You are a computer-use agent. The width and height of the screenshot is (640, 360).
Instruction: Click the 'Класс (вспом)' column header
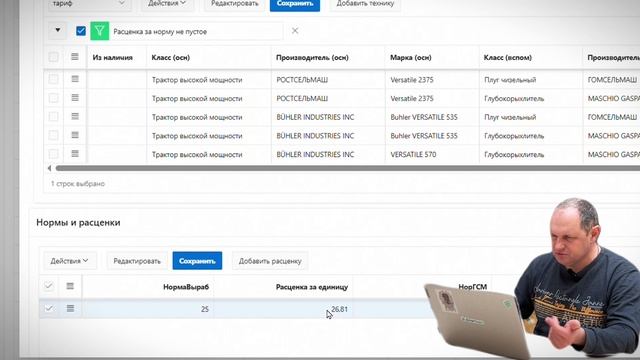508,58
